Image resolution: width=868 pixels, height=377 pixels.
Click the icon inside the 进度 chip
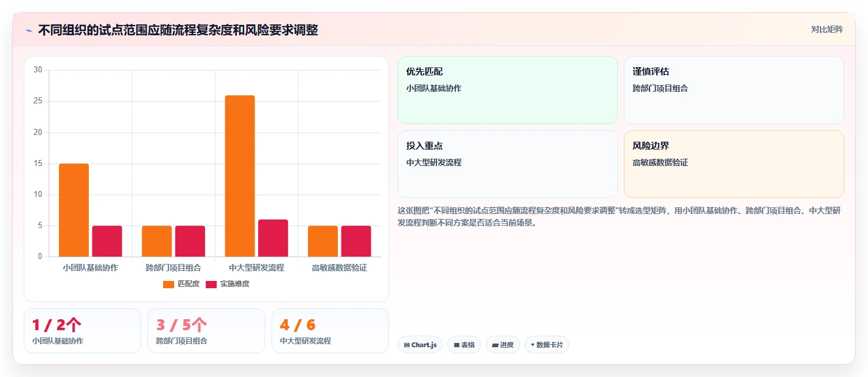pyautogui.click(x=495, y=345)
